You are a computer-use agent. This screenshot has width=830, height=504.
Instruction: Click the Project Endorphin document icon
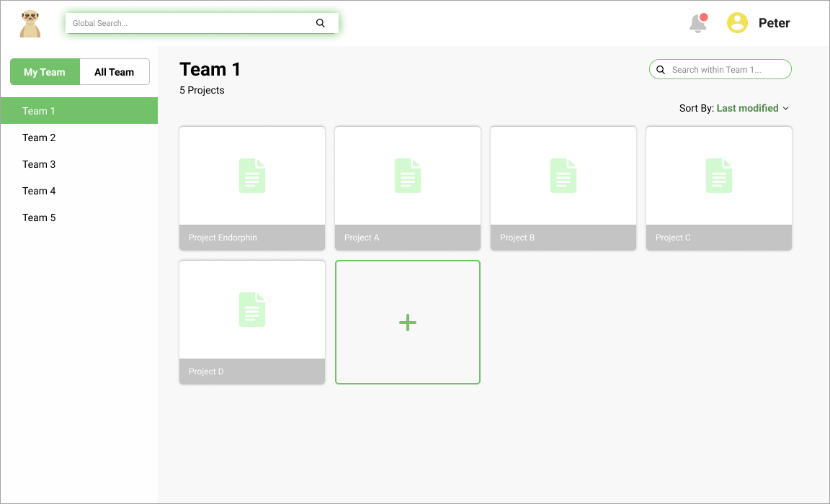click(x=252, y=176)
